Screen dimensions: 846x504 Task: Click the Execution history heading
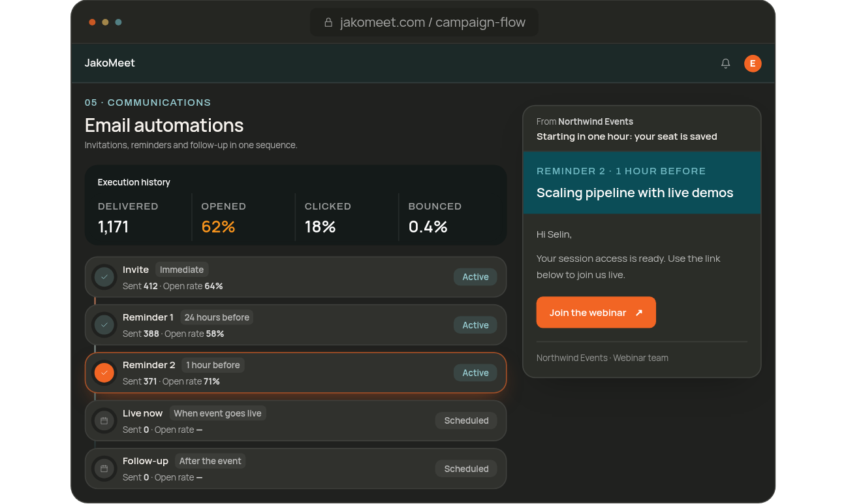[x=134, y=182]
